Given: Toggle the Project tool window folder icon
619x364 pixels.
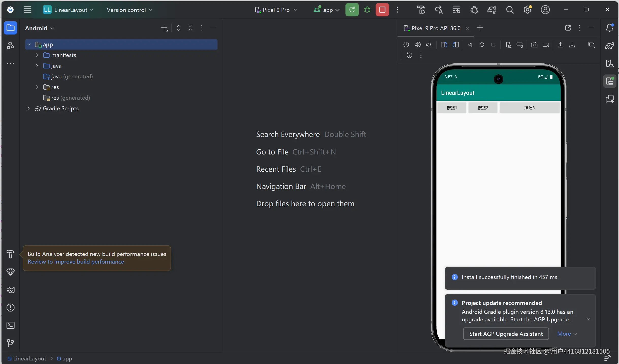Looking at the screenshot, I should (x=10, y=28).
